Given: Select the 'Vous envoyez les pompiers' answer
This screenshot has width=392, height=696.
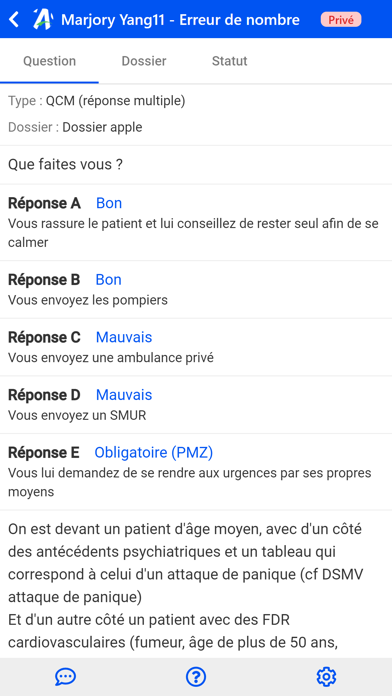Looking at the screenshot, I should (88, 300).
